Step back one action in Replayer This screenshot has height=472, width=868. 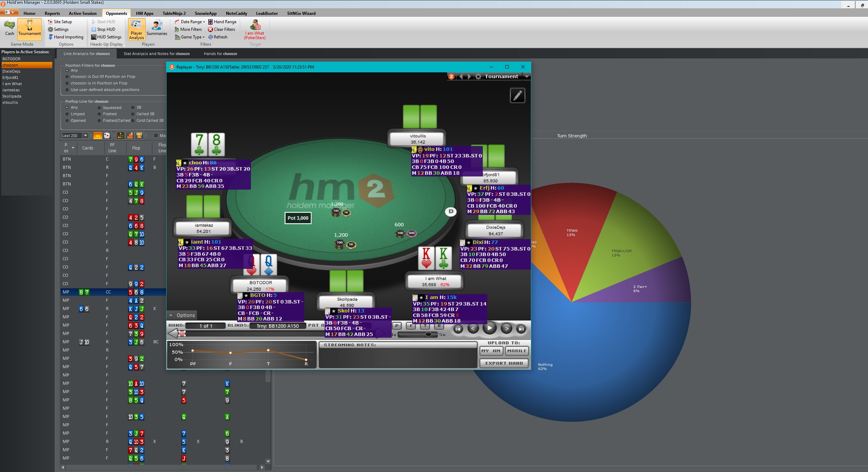tap(473, 328)
